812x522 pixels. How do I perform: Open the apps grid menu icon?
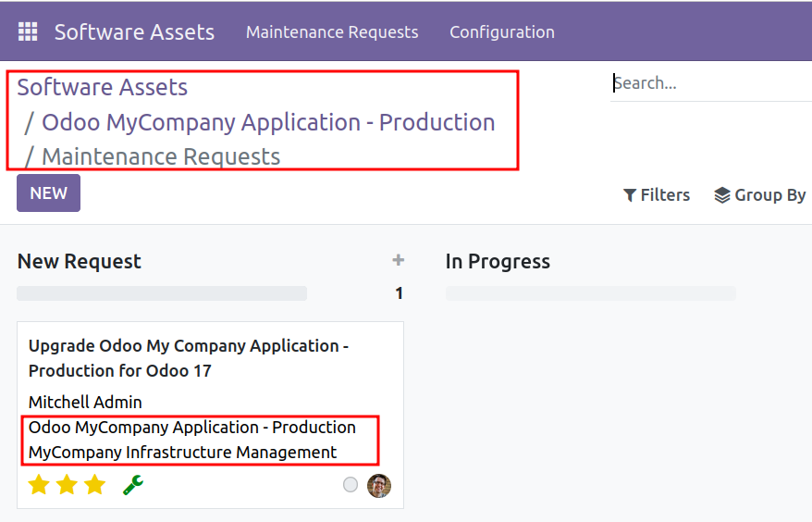[28, 31]
